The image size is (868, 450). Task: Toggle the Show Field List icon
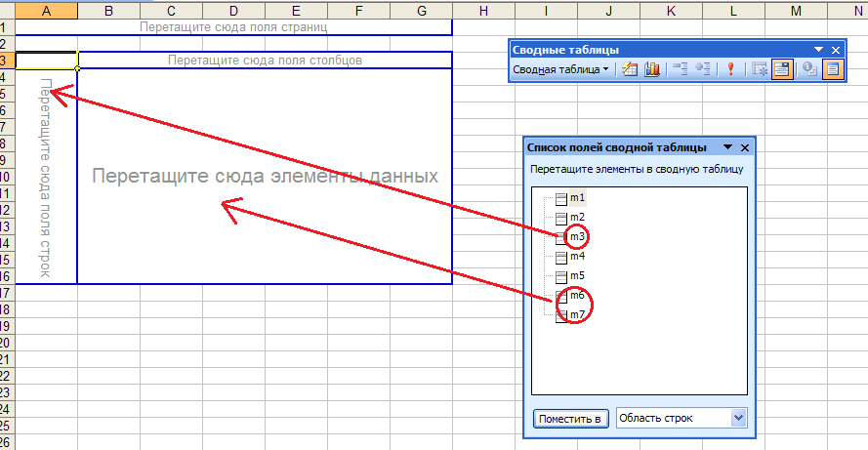coord(832,69)
